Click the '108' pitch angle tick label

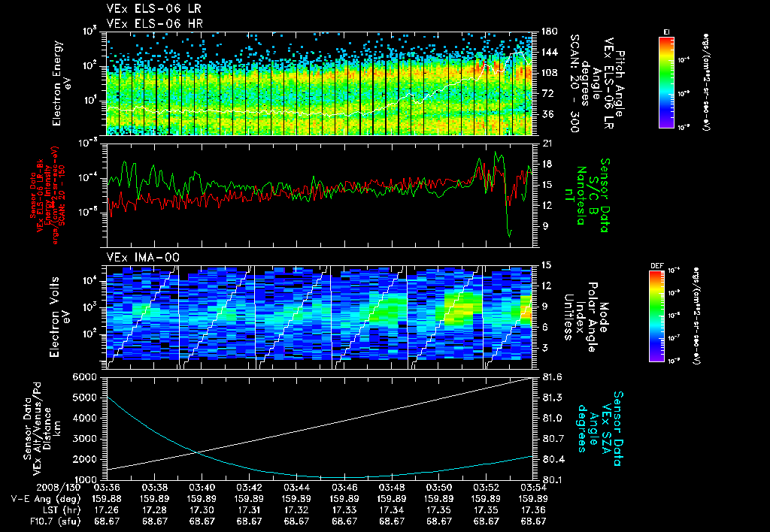(x=550, y=73)
